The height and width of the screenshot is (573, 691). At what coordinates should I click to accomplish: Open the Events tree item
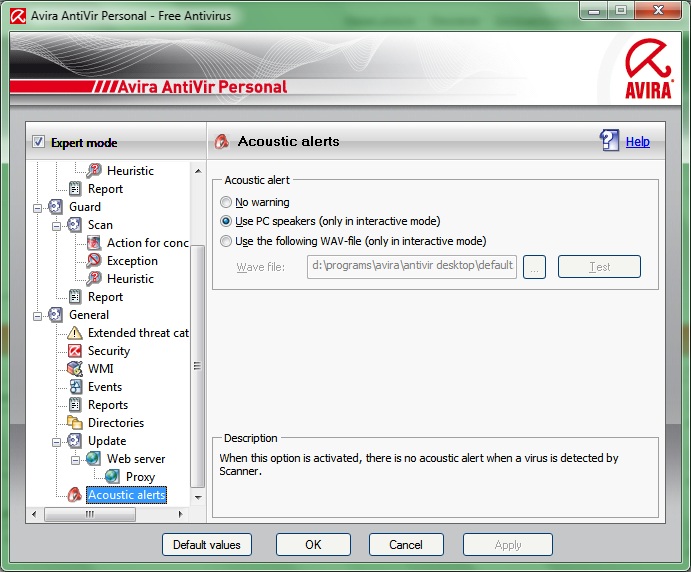coord(105,387)
